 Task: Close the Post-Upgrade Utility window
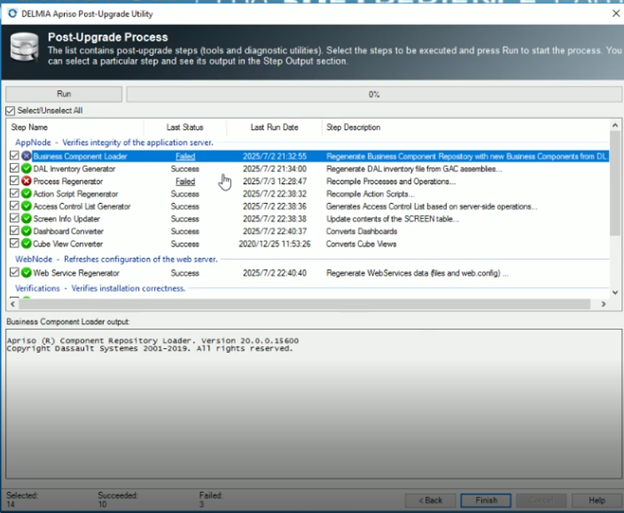[616, 13]
